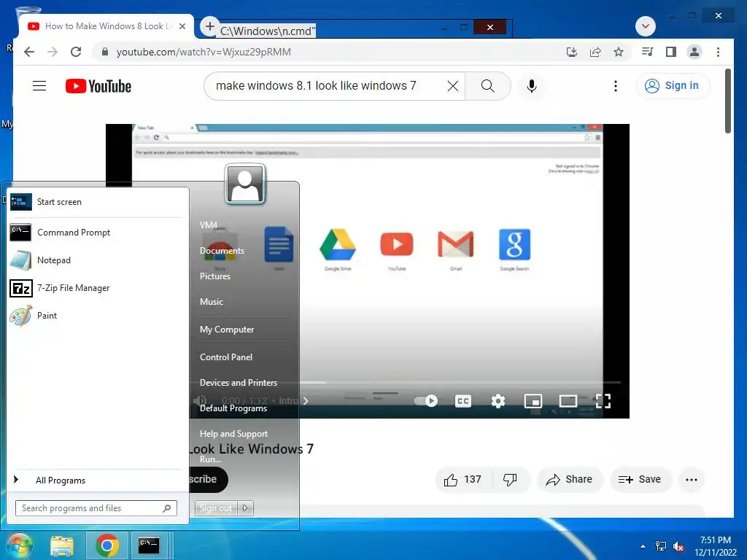Click the muted volume tray icon
This screenshot has width=747, height=560.
point(678,546)
